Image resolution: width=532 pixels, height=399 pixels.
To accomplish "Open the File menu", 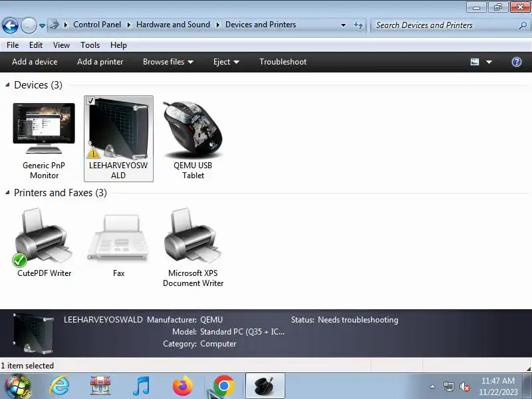I will pyautogui.click(x=13, y=45).
